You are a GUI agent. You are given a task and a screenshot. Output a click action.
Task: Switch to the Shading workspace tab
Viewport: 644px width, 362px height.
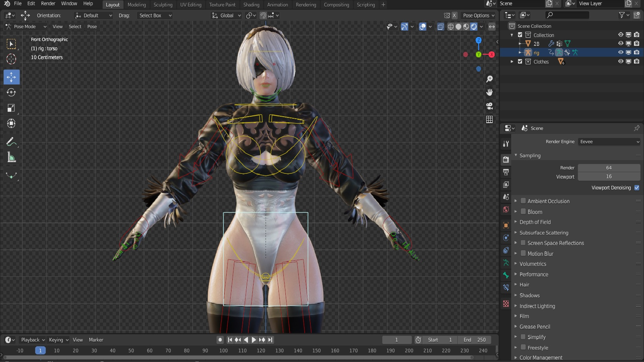[251, 4]
